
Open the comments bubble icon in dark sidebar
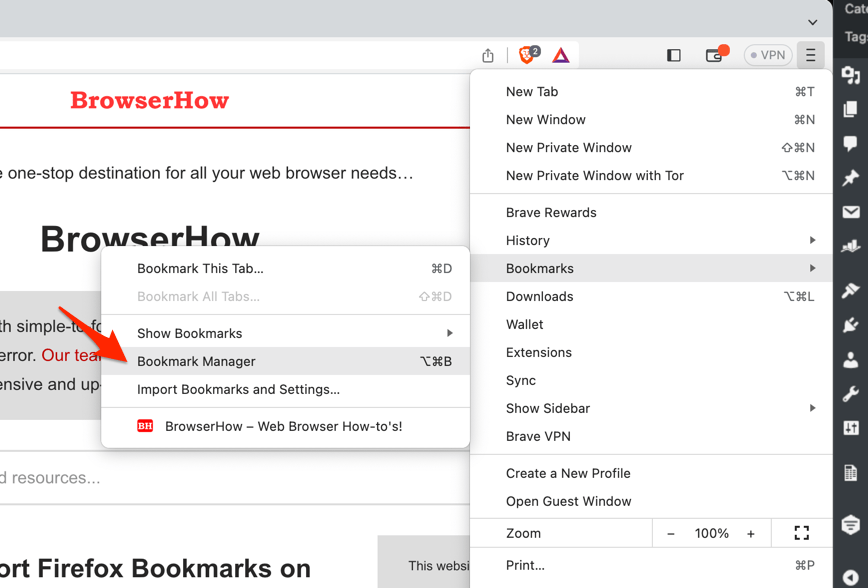851,143
